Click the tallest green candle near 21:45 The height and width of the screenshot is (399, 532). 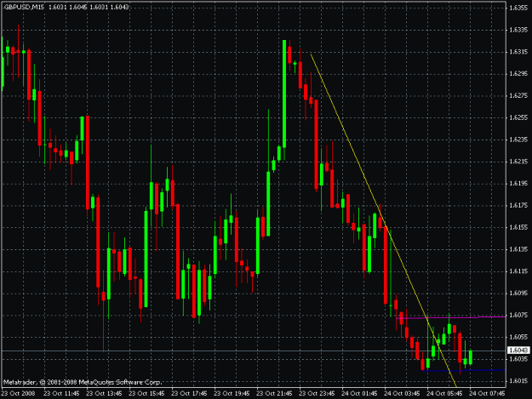(284, 94)
